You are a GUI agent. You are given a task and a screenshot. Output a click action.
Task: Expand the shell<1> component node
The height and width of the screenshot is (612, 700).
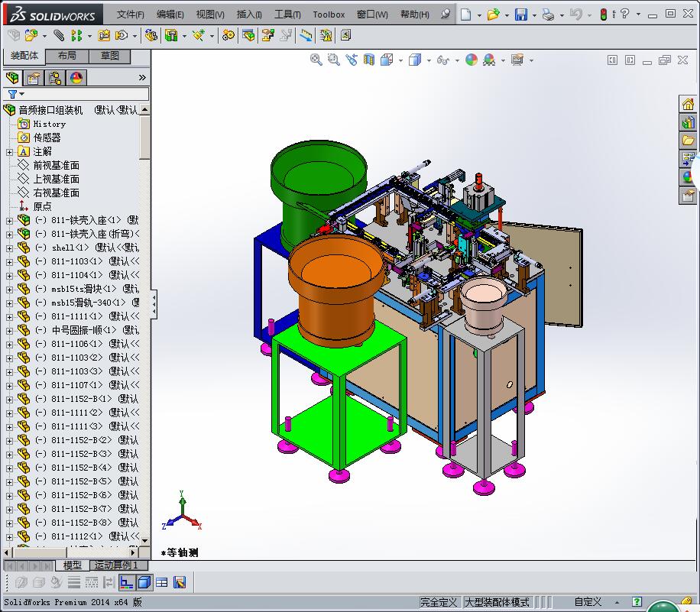coord(9,248)
